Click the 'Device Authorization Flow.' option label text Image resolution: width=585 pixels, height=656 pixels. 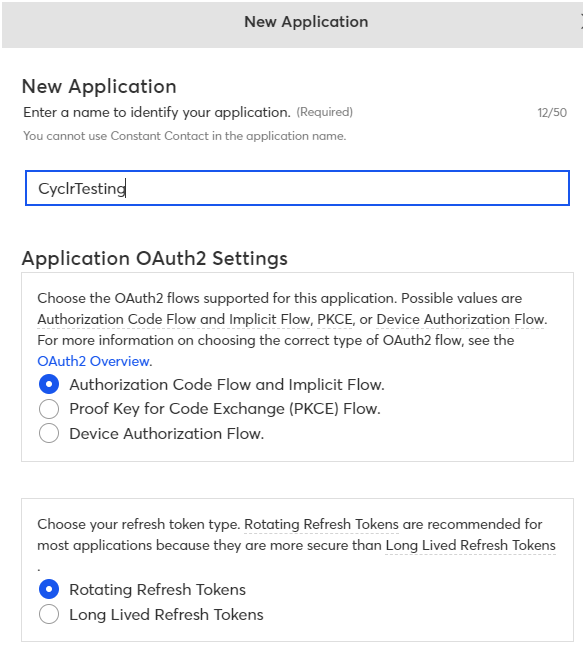[167, 433]
